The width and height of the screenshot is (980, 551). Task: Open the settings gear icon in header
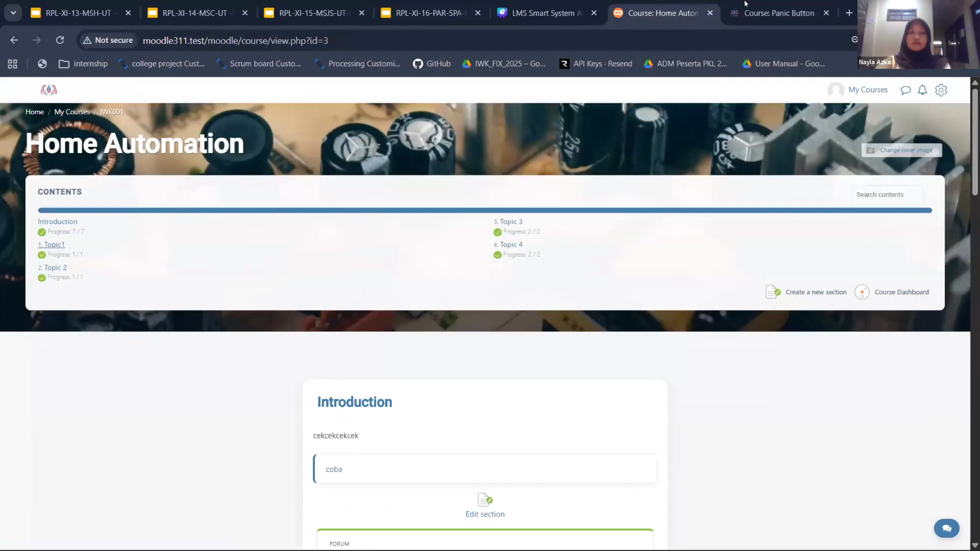point(941,90)
